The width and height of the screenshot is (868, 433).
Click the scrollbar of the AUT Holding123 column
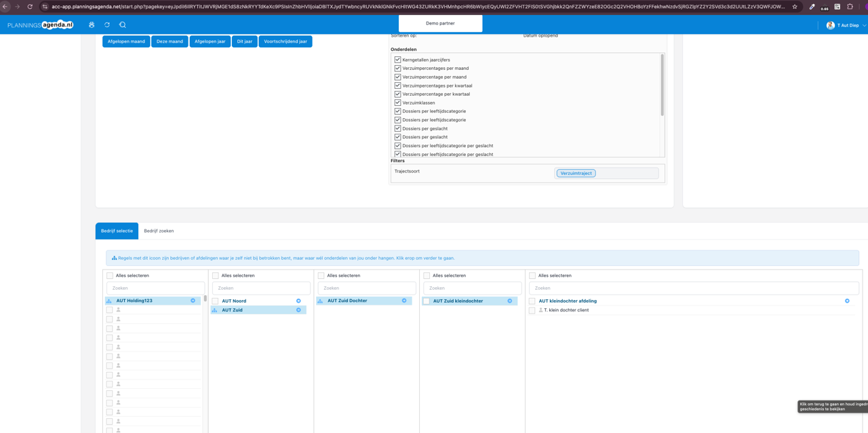[205, 299]
